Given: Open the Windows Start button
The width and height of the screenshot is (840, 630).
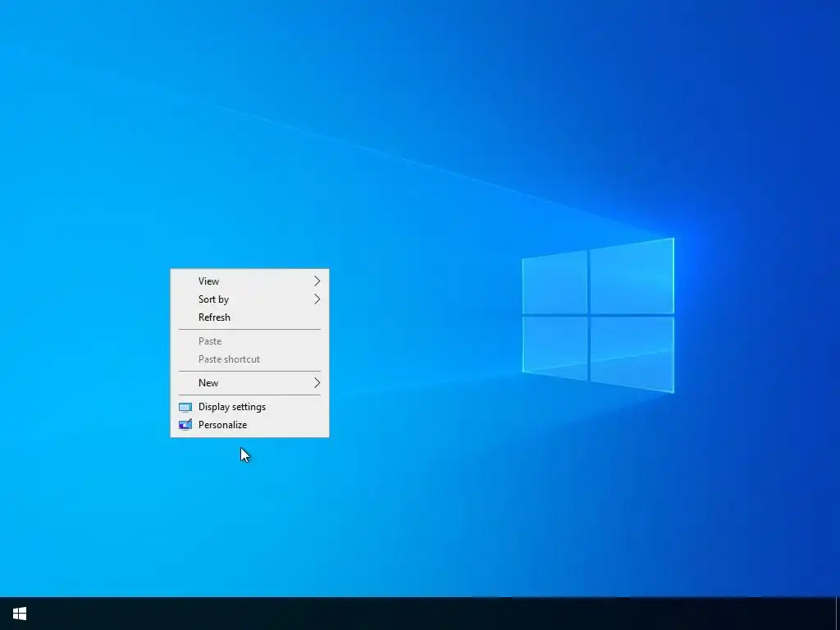Looking at the screenshot, I should pos(20,614).
